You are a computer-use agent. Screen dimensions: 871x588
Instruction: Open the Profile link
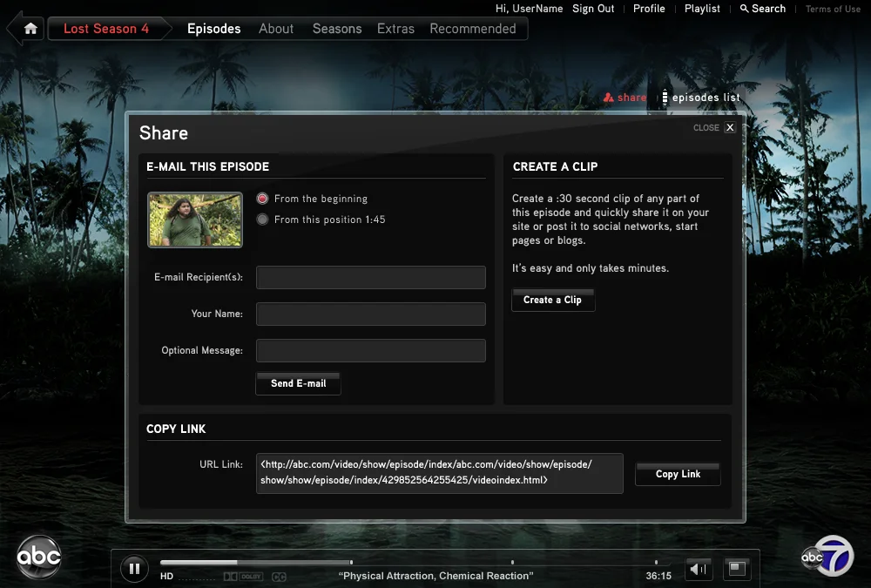(649, 9)
